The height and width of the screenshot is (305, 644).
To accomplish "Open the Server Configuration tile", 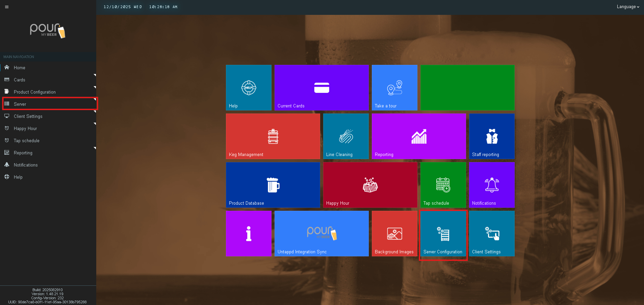I will (x=443, y=234).
